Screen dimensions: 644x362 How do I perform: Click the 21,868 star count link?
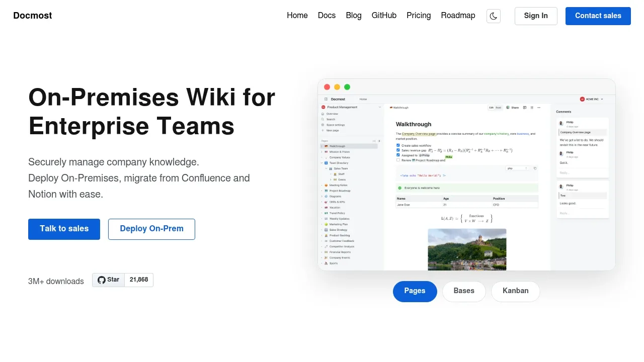(x=139, y=280)
